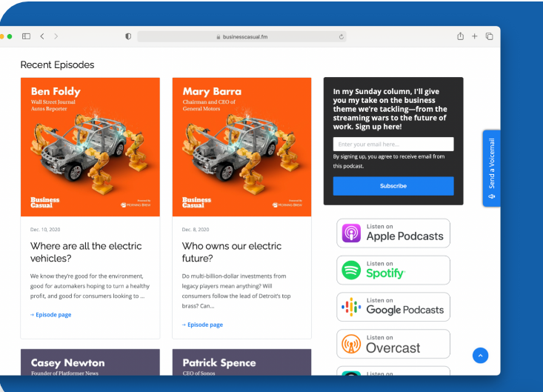This screenshot has width=543, height=392.
Task: Add a new tab with plus icon
Action: click(474, 36)
